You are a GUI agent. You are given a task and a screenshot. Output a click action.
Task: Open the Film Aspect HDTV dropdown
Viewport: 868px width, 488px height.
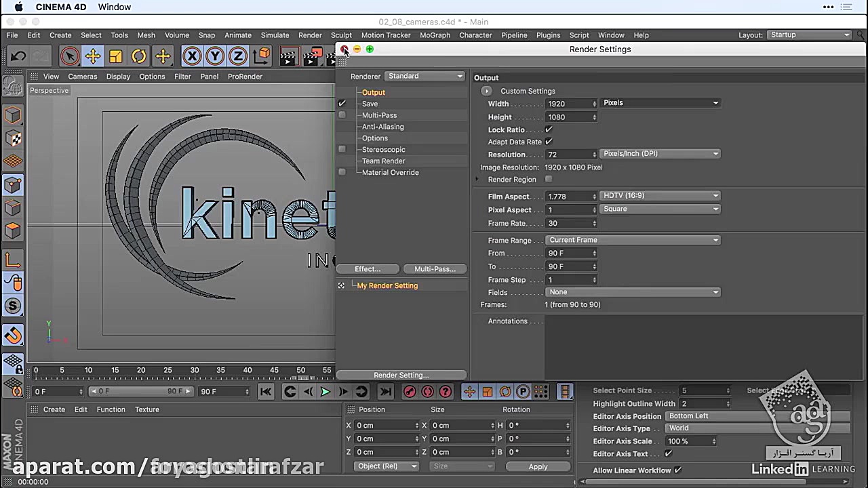click(x=660, y=195)
